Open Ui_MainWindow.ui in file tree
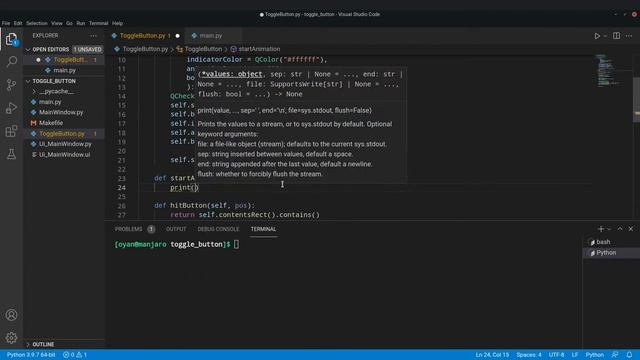The height and width of the screenshot is (360, 640). [64, 155]
